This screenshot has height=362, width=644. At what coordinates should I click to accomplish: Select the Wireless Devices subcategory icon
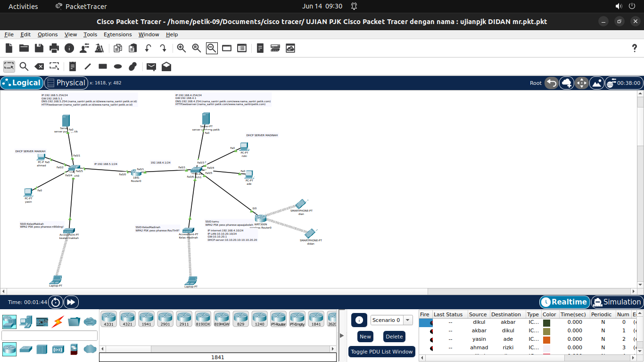[x=58, y=349]
